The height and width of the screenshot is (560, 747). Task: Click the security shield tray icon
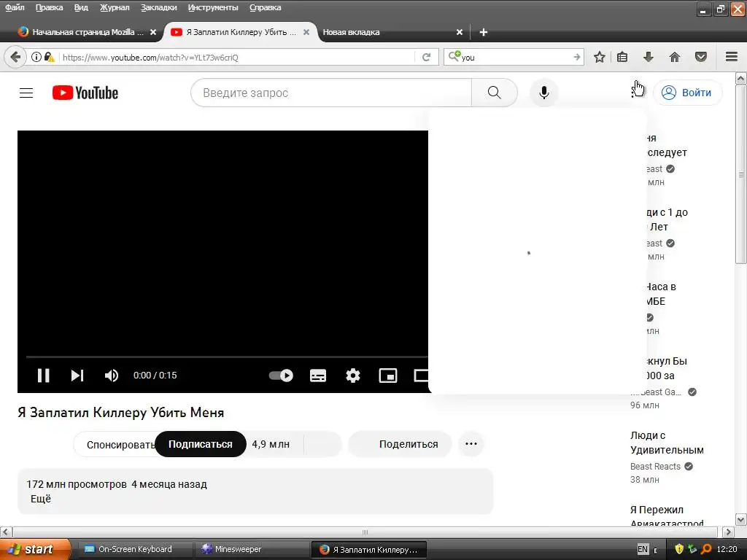click(679, 549)
